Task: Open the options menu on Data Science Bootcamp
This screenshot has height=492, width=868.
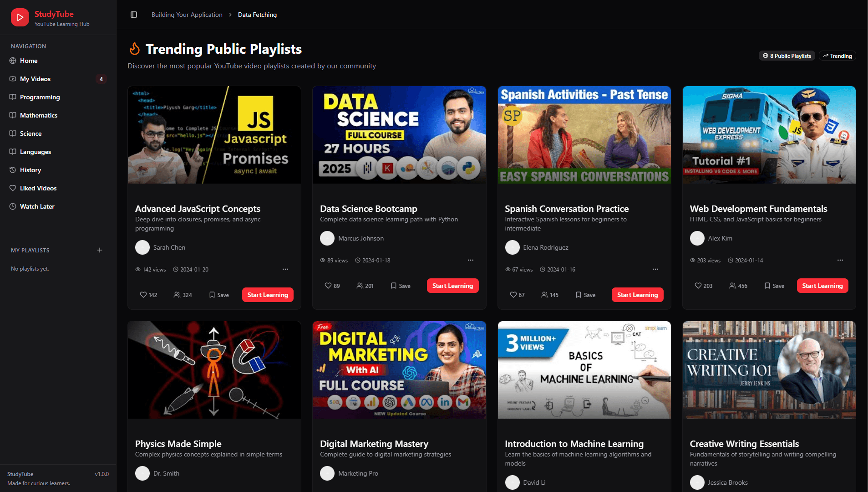Action: [470, 260]
